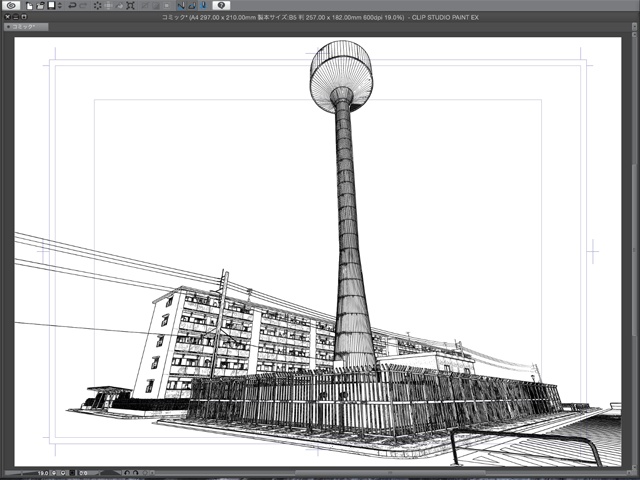
Task: Create a new document
Action: point(29,6)
